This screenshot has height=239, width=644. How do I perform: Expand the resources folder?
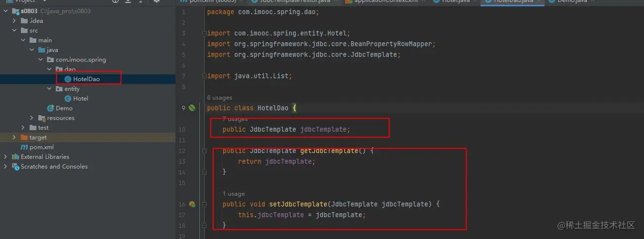[x=32, y=118]
